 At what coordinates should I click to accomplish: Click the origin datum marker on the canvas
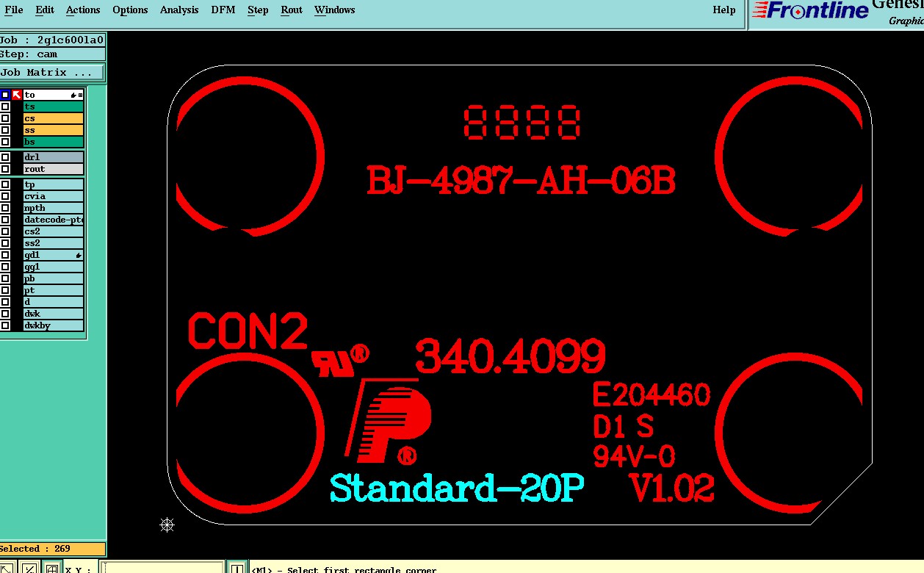pos(167,525)
